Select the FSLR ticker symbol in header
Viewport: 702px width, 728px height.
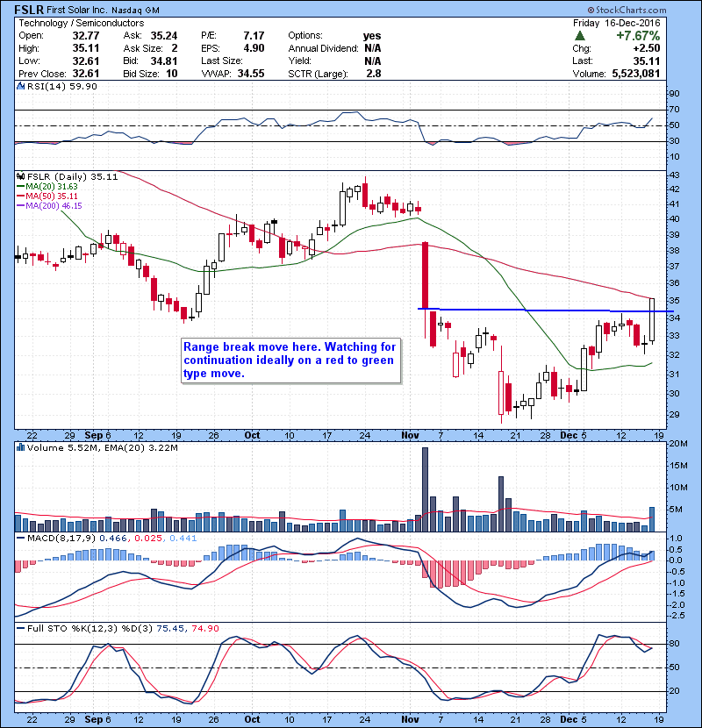(x=29, y=10)
